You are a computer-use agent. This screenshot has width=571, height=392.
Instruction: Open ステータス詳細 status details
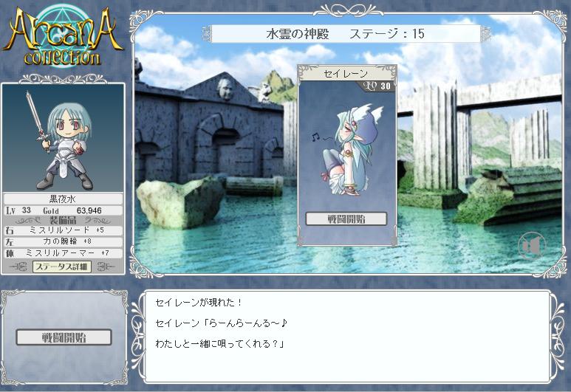[62, 267]
